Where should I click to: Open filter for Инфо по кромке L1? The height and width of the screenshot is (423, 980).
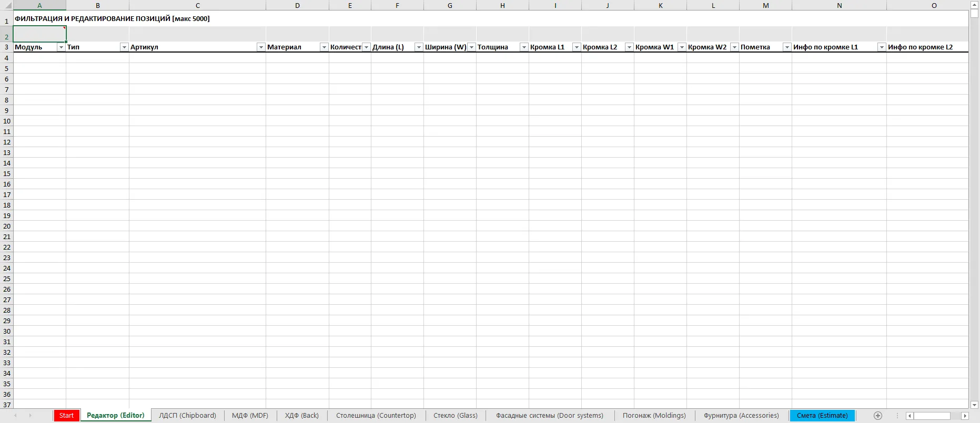[882, 47]
